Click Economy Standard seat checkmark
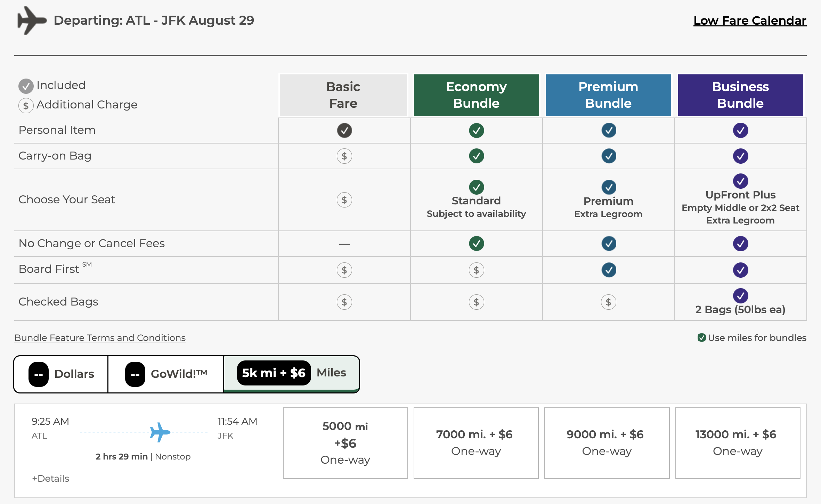Screen dimensions: 821x504 click(x=477, y=187)
